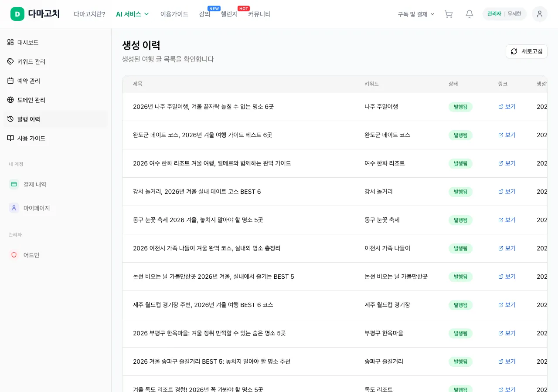Click external link icon in 나주 주말여행 row
Image resolution: width=558 pixels, height=392 pixels.
(x=501, y=107)
